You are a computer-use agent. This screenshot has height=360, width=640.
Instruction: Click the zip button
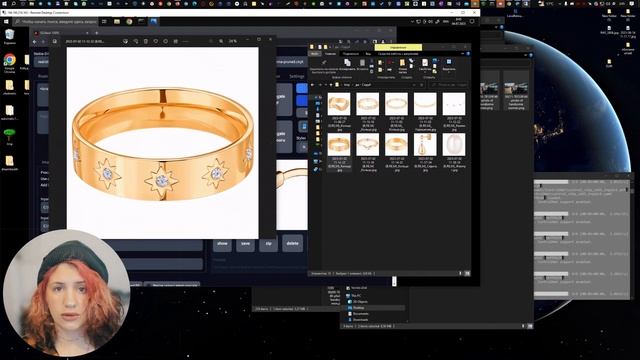point(269,243)
